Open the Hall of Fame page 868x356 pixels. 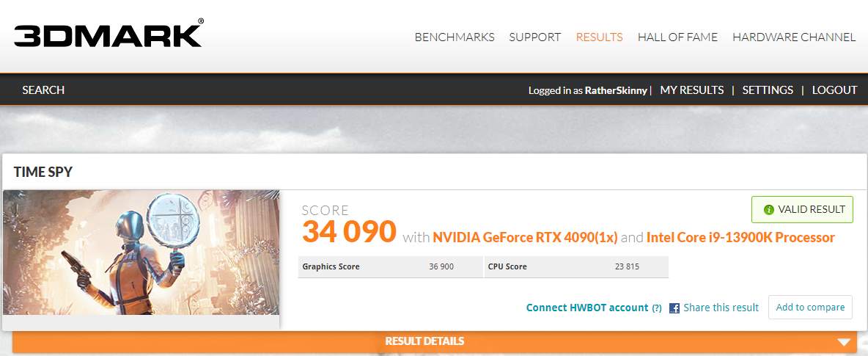click(677, 37)
